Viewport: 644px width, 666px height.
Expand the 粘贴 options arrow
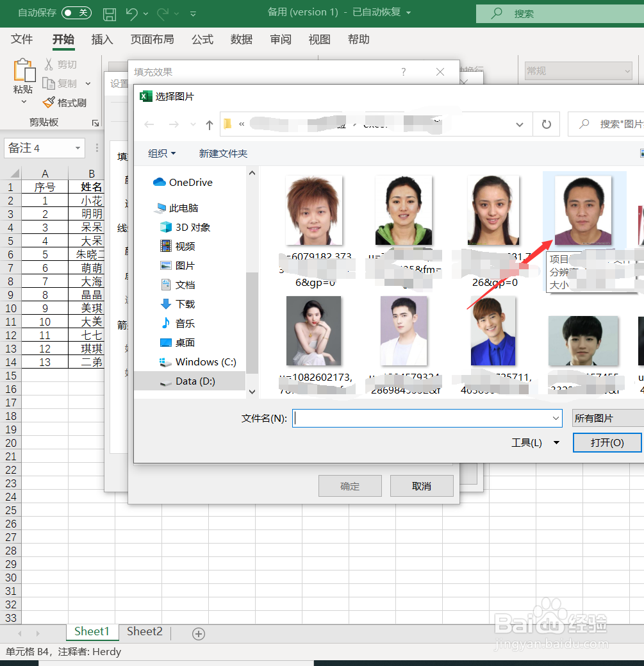[x=24, y=101]
